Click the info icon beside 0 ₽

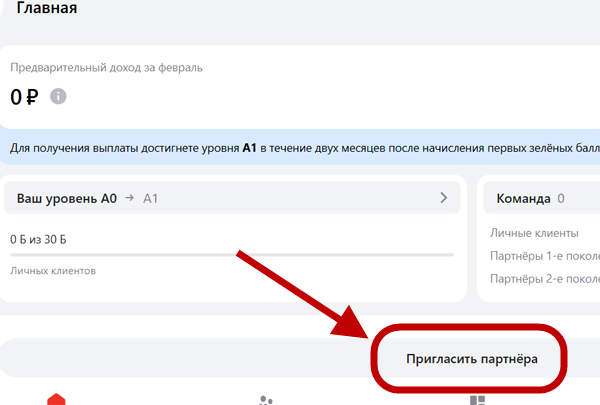(x=58, y=97)
